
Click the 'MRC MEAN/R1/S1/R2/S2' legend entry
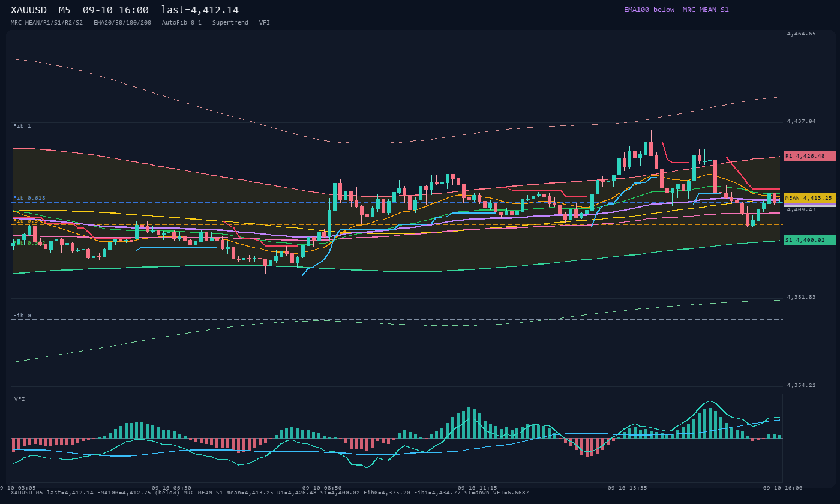47,23
